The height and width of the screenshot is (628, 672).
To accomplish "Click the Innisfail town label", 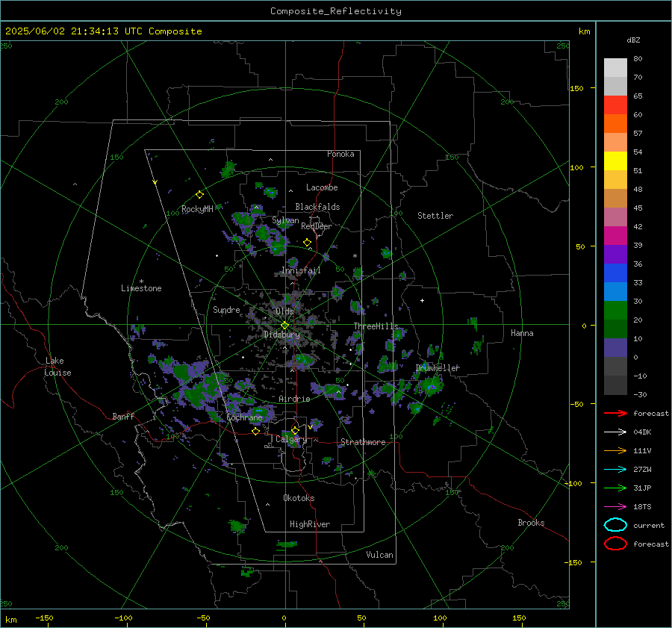I will click(x=301, y=270).
